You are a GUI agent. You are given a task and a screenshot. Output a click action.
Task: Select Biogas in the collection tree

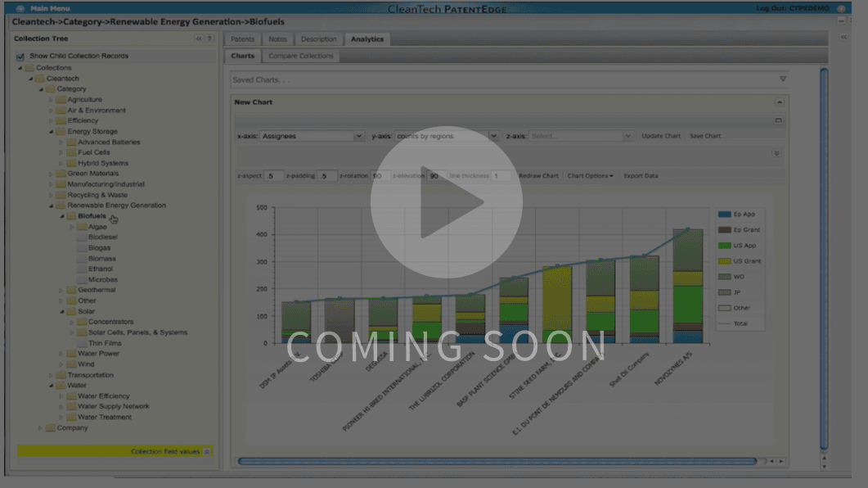pyautogui.click(x=99, y=248)
